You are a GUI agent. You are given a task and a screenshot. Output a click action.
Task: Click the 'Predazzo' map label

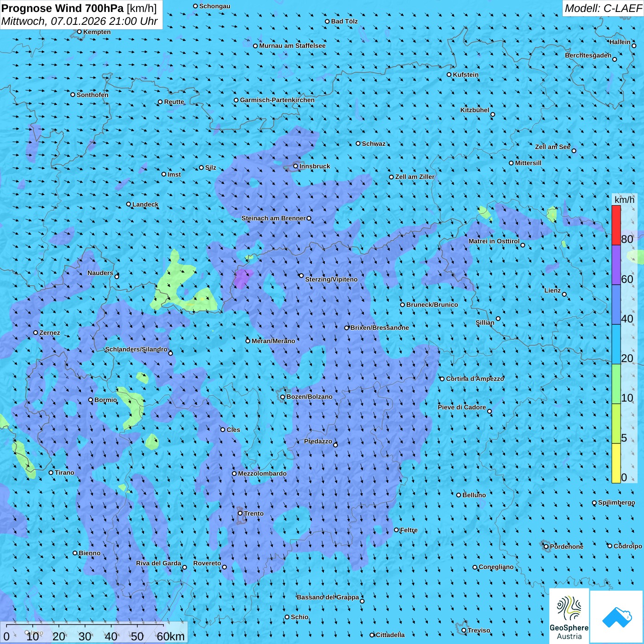(318, 441)
